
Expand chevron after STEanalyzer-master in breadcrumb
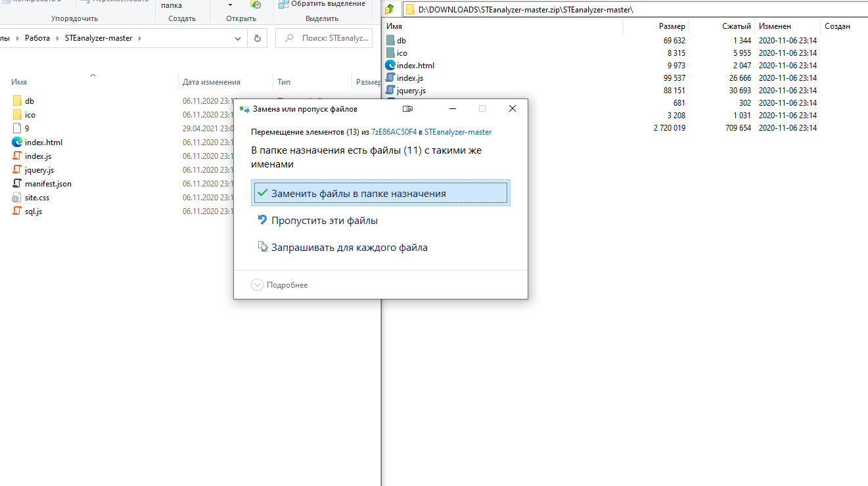[x=140, y=39]
